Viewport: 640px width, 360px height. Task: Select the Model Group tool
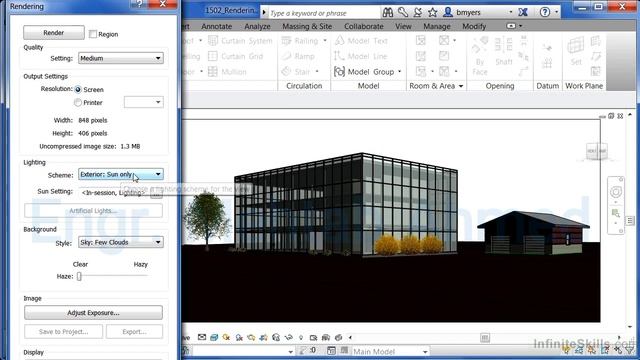tap(364, 72)
